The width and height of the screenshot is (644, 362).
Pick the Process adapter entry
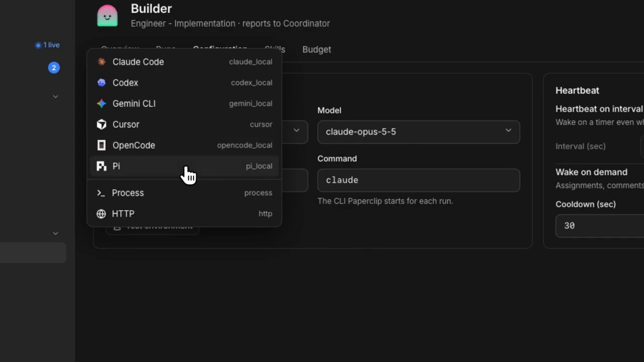184,193
